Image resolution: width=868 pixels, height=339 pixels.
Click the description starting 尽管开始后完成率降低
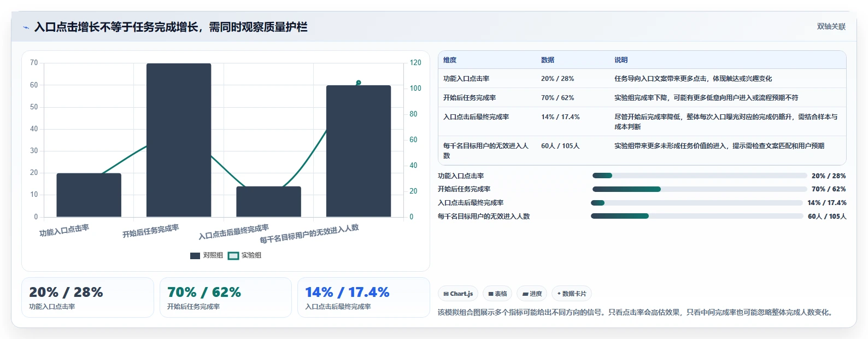pyautogui.click(x=726, y=122)
